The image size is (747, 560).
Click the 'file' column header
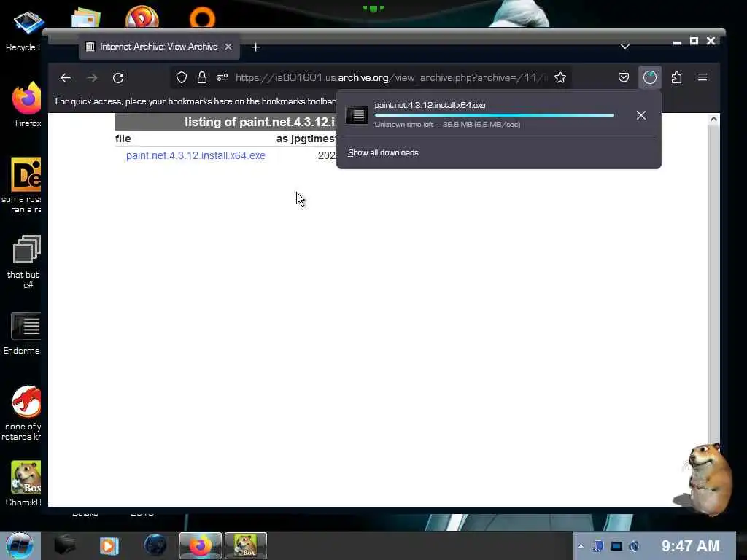pos(123,139)
